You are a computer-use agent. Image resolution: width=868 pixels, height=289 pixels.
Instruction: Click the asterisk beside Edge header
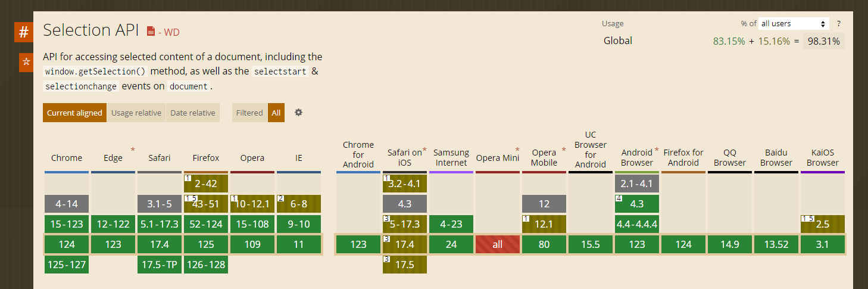pos(133,150)
